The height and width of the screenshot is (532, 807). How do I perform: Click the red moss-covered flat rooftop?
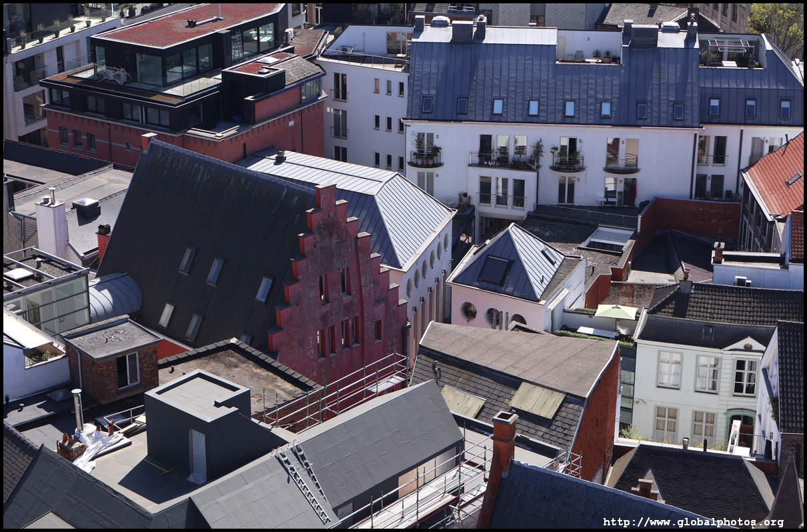(190, 23)
